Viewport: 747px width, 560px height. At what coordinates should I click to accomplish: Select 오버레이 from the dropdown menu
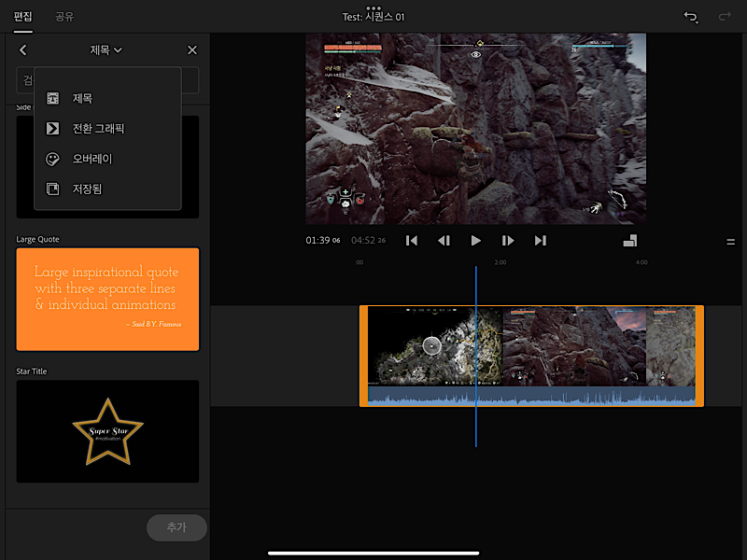107,159
